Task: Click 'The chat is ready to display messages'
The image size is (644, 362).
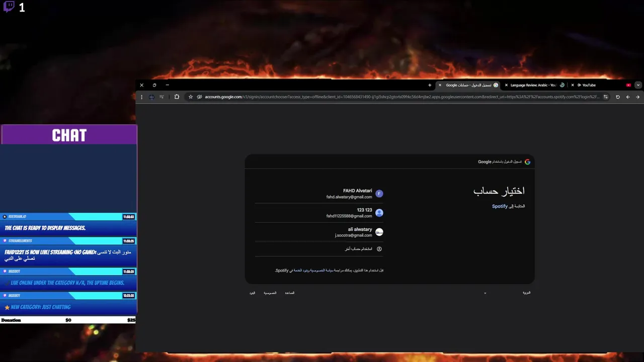Action: pos(45,228)
